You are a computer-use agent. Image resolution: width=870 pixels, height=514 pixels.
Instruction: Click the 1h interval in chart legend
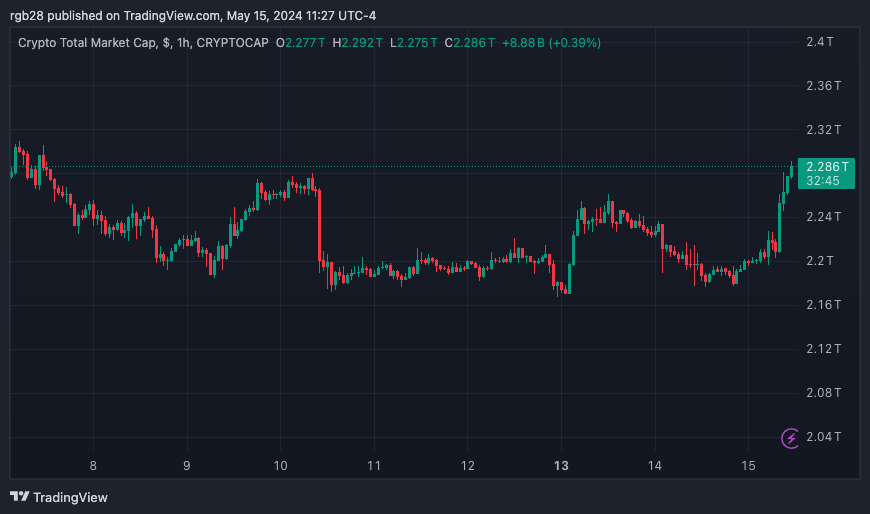point(183,43)
